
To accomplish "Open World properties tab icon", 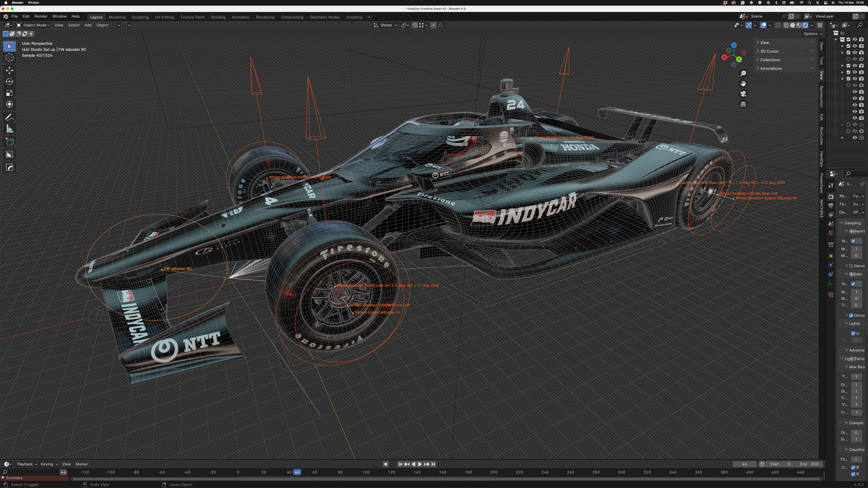I will 831,233.
